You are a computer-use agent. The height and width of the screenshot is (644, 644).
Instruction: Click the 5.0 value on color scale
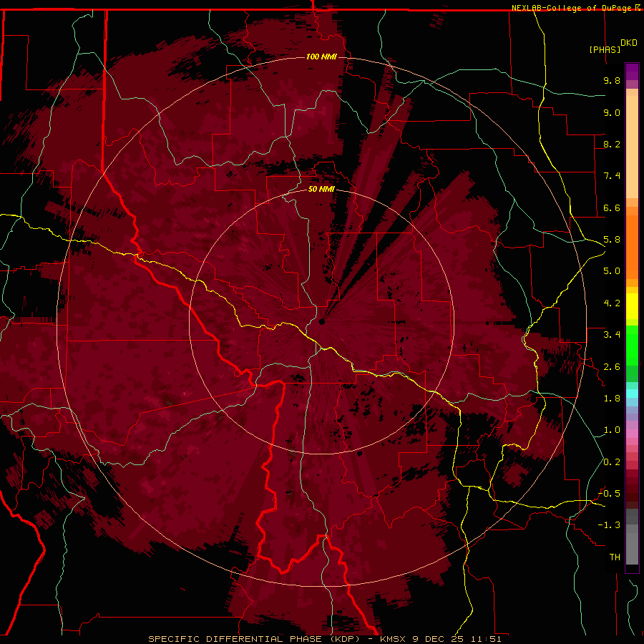[612, 271]
